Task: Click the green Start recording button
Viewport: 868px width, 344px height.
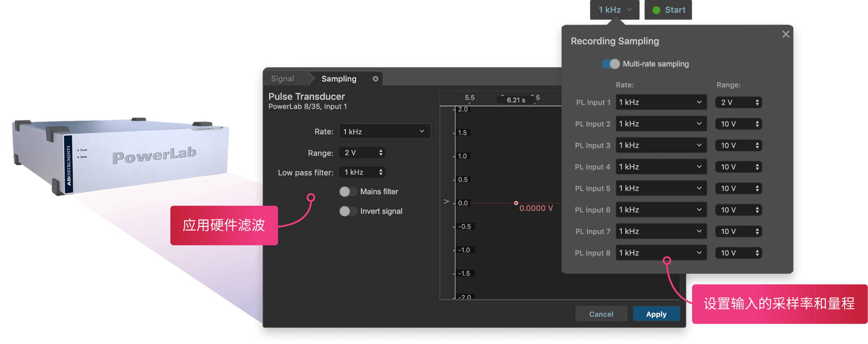Action: tap(668, 10)
